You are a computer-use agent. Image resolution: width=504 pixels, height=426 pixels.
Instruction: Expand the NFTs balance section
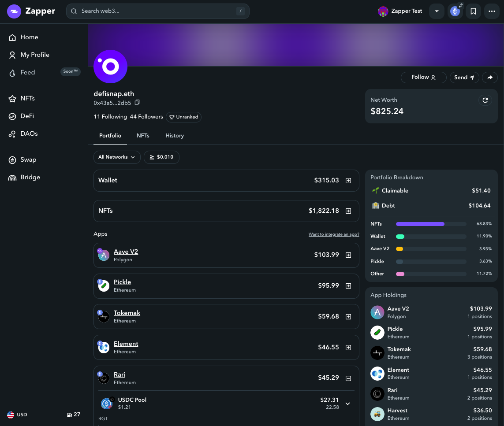click(348, 211)
